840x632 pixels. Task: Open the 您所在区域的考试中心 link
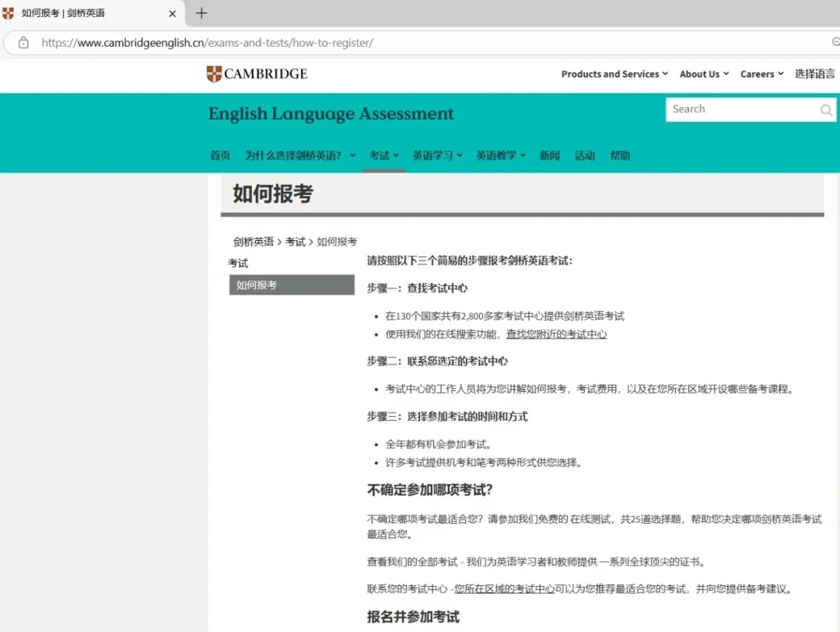(x=505, y=588)
